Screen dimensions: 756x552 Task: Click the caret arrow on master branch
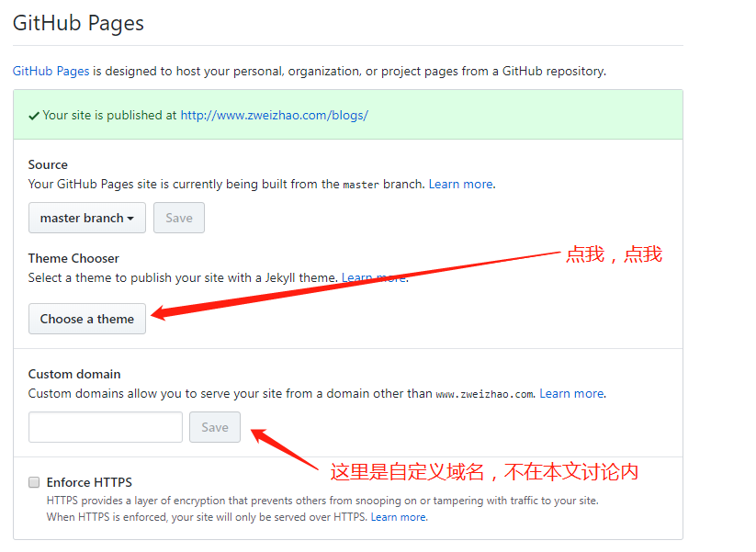130,219
